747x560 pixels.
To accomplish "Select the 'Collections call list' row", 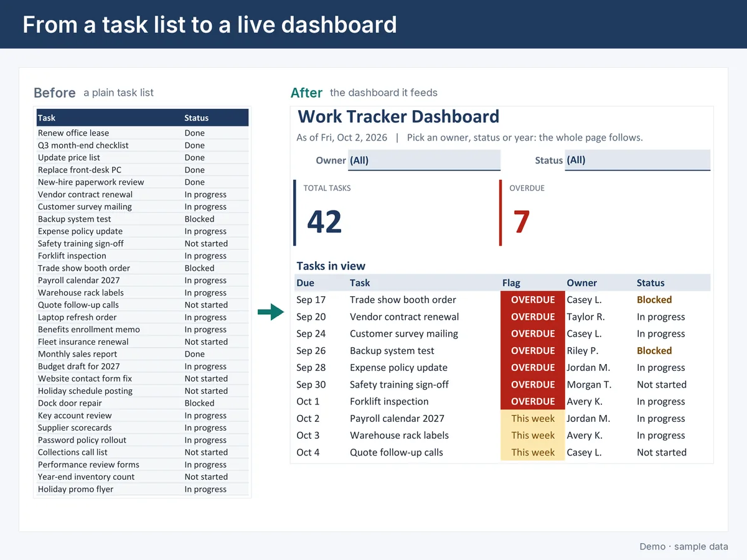I will pos(142,452).
